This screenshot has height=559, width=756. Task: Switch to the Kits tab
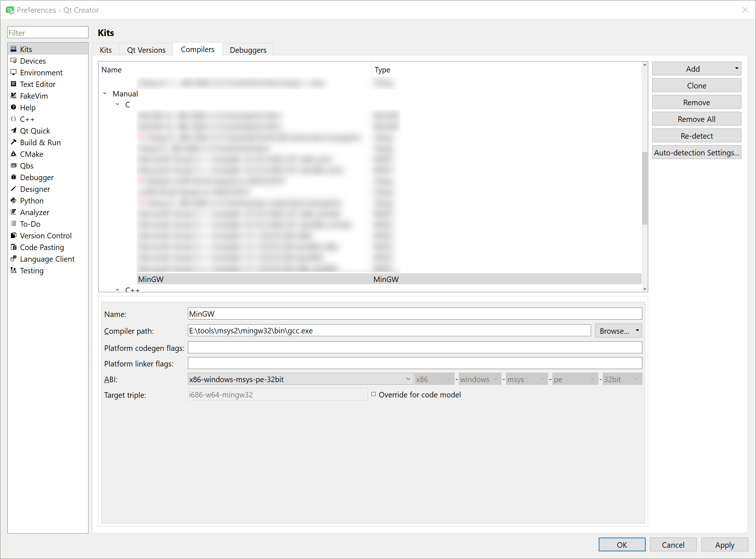coord(106,50)
